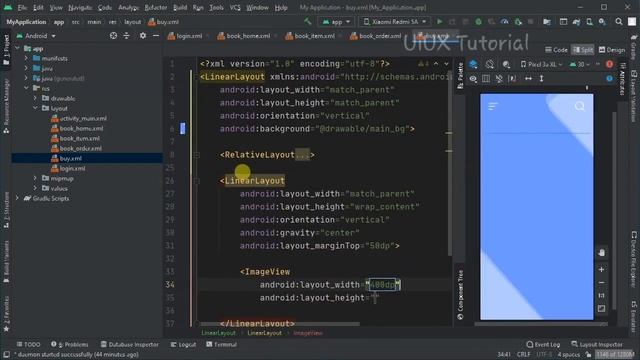640x360 pixels.
Task: Toggle autoconnect magnet icon in preview toolbar
Action: tap(499, 78)
